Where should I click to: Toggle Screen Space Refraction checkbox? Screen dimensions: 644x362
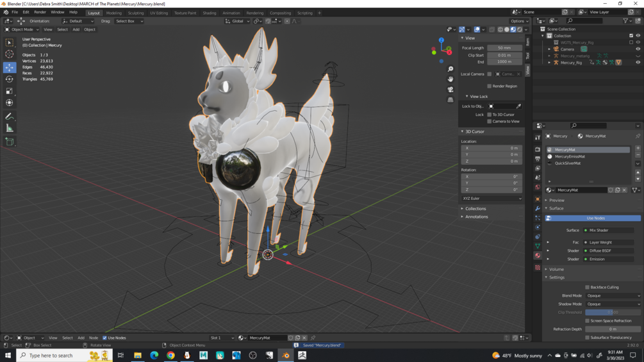coord(588,321)
